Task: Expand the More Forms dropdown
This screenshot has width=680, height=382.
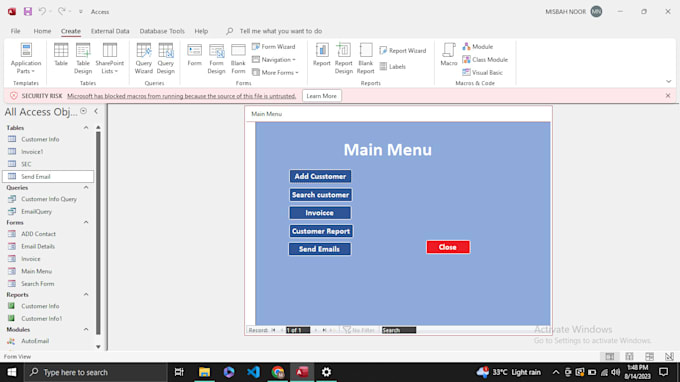Action: [275, 72]
